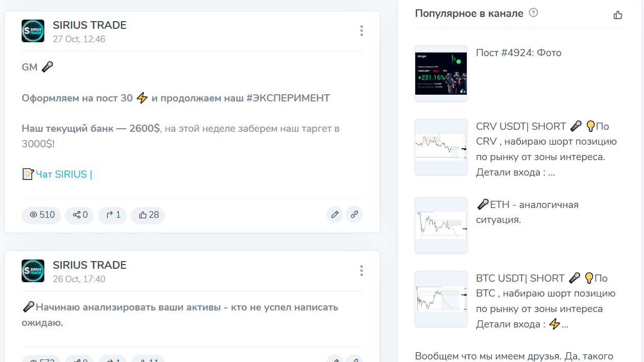644x362 pixels.
Task: Click the like icon at top of popular panel
Action: 618,15
